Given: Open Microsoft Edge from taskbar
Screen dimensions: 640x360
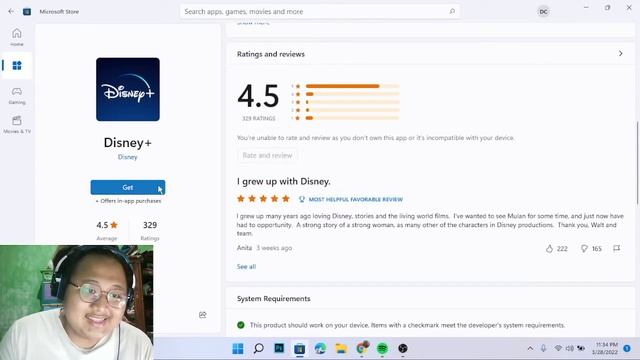Looking at the screenshot, I should [320, 349].
